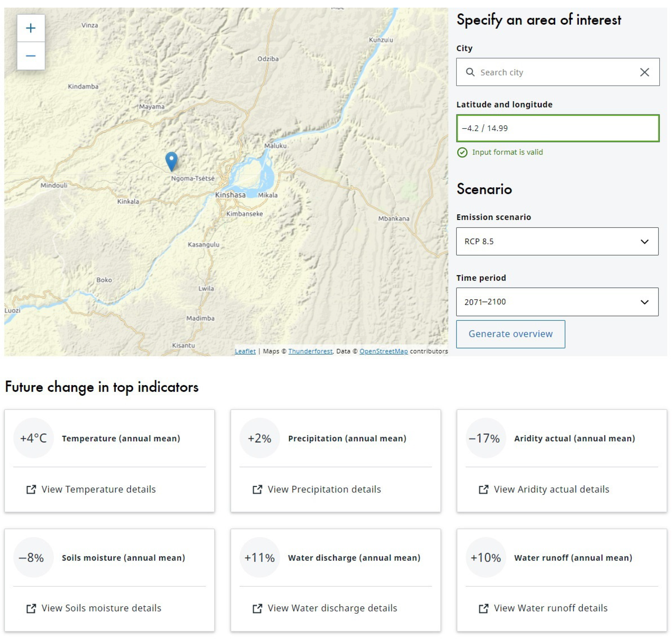Zoom out the map with minus button
This screenshot has height=639, width=672.
pyautogui.click(x=31, y=56)
